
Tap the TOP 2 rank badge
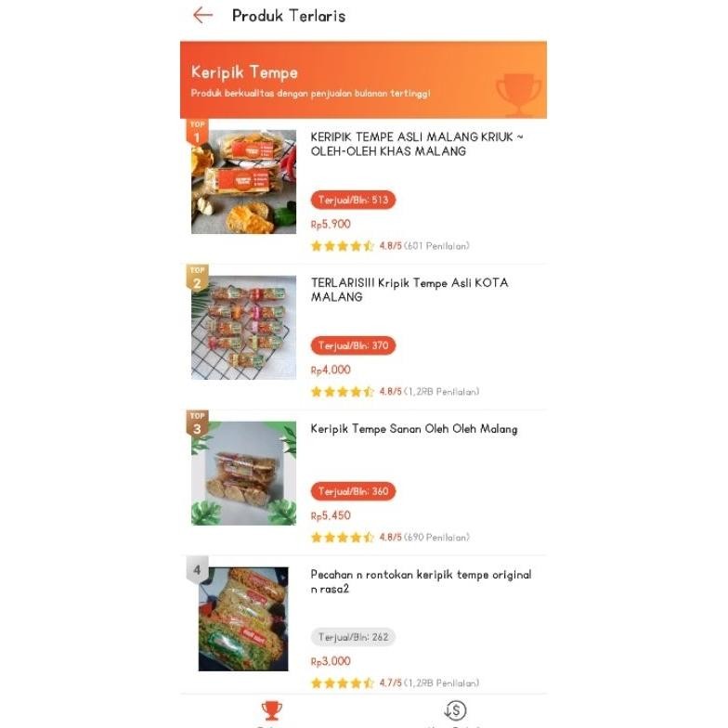pyautogui.click(x=197, y=279)
